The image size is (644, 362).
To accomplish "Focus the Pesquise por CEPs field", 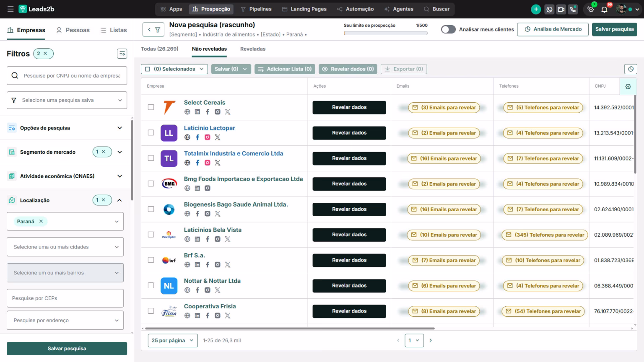I will tap(65, 298).
